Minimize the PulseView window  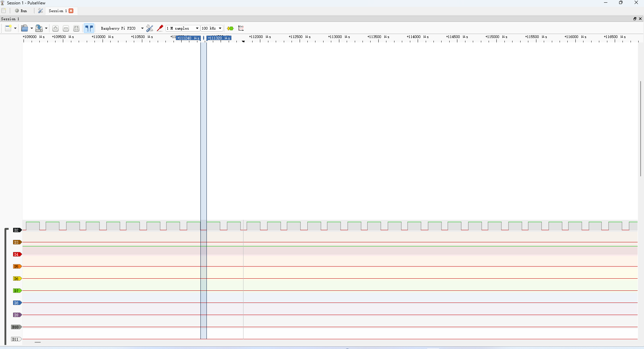click(606, 3)
